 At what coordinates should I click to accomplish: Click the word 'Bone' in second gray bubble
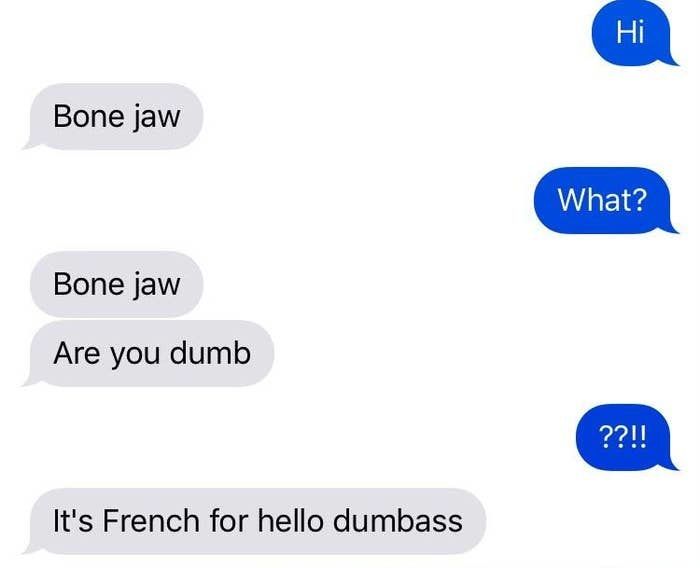[x=89, y=284]
